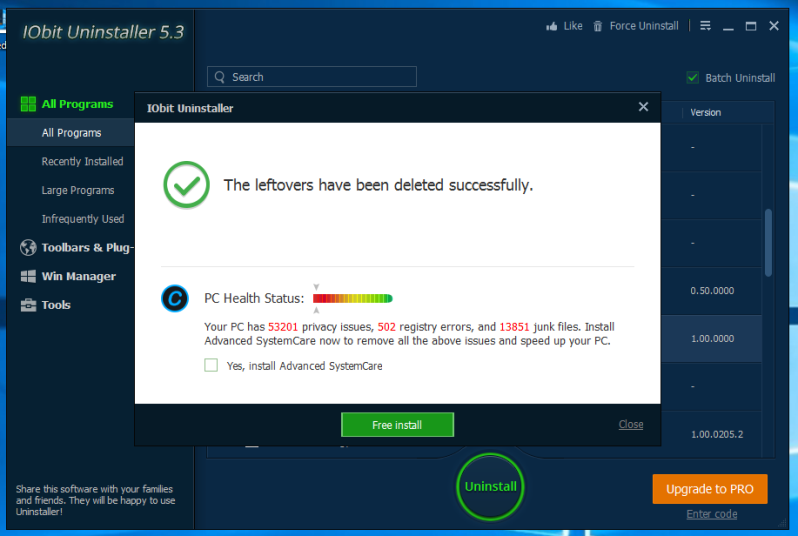Close the main IObit Uninstaller 5.3 window
The width and height of the screenshot is (798, 536).
774,25
